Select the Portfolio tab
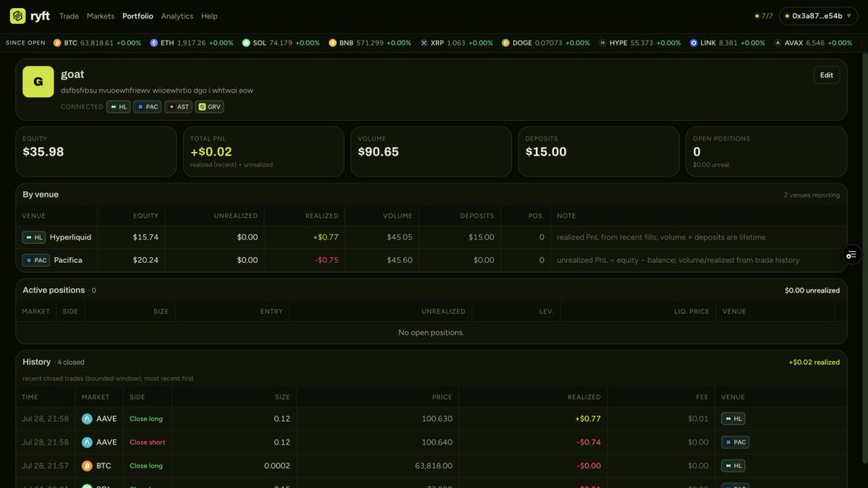Screen dimensions: 868x488 coord(137,16)
